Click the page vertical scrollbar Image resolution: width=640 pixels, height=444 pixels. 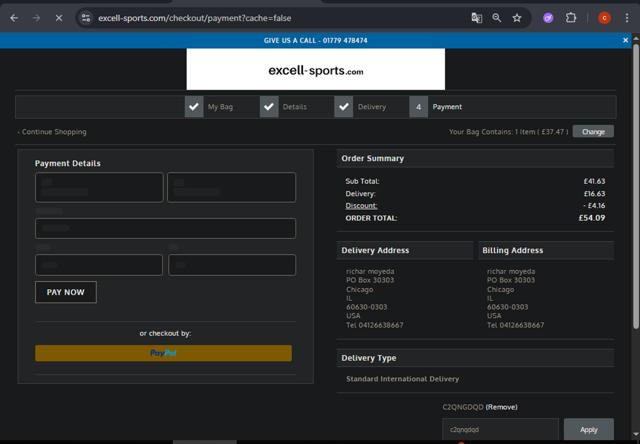click(636, 186)
